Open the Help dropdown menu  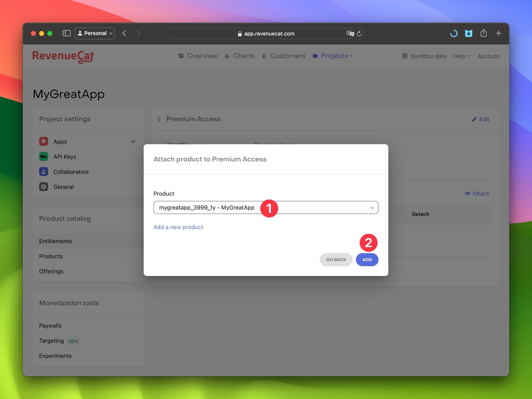click(461, 56)
